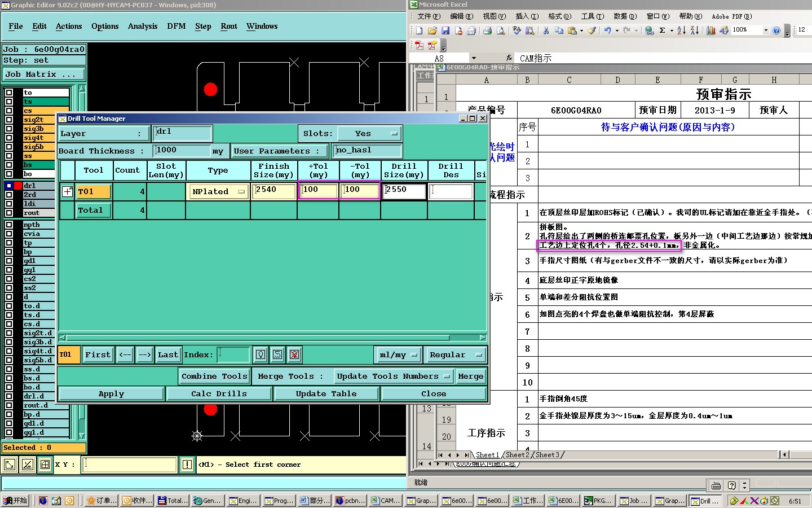Switch to Sheet2 tab in Excel

point(517,455)
